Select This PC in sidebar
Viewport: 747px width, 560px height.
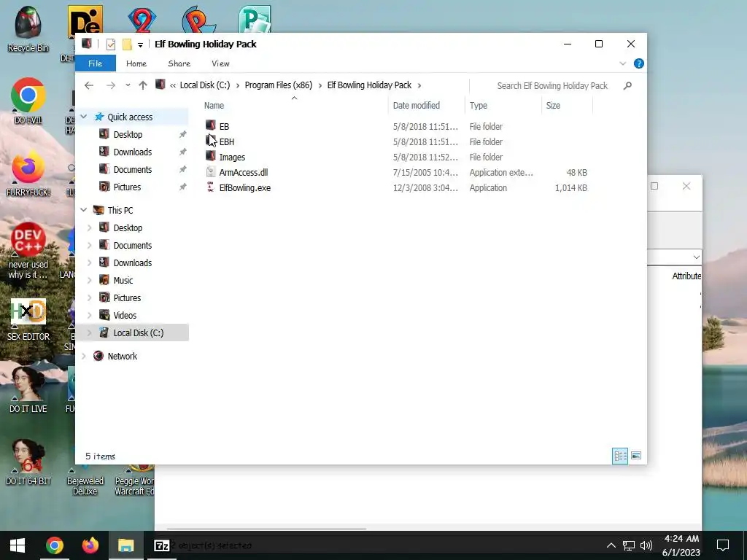pyautogui.click(x=120, y=210)
